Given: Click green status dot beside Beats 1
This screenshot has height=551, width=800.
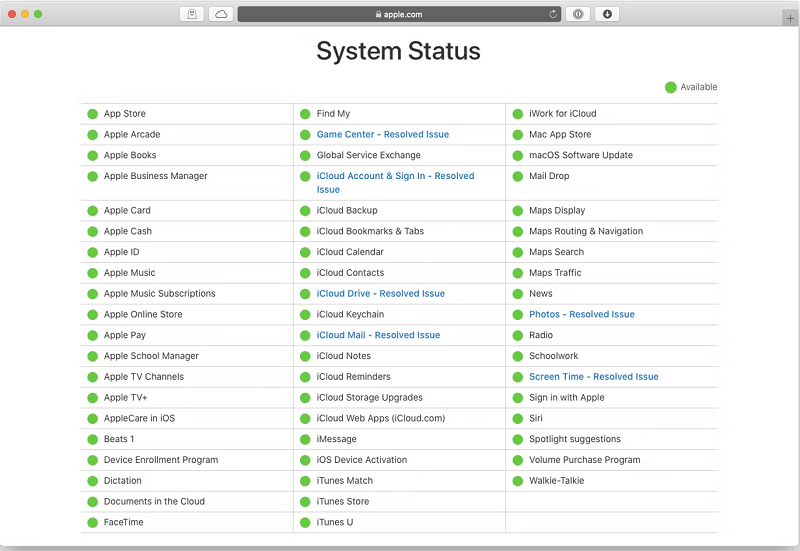Looking at the screenshot, I should pyautogui.click(x=92, y=439).
